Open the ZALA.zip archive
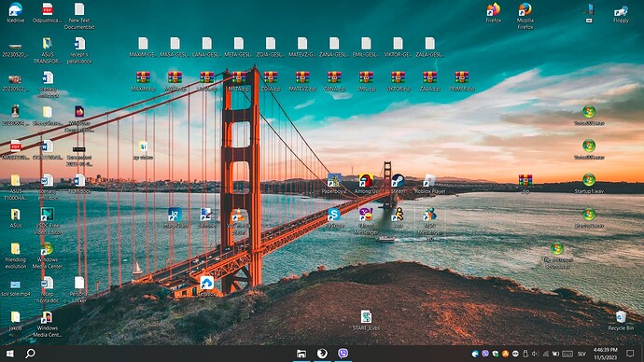The height and width of the screenshot is (362, 644). [x=429, y=81]
